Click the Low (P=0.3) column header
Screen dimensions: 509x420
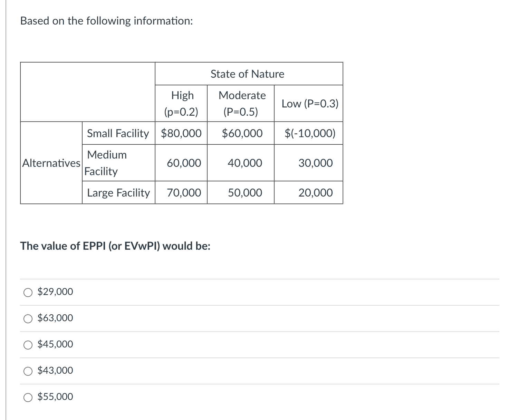click(310, 103)
